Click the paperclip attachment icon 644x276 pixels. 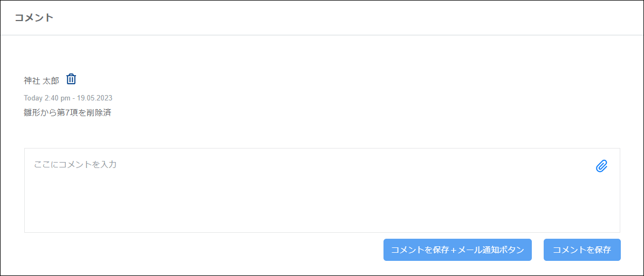click(x=601, y=166)
